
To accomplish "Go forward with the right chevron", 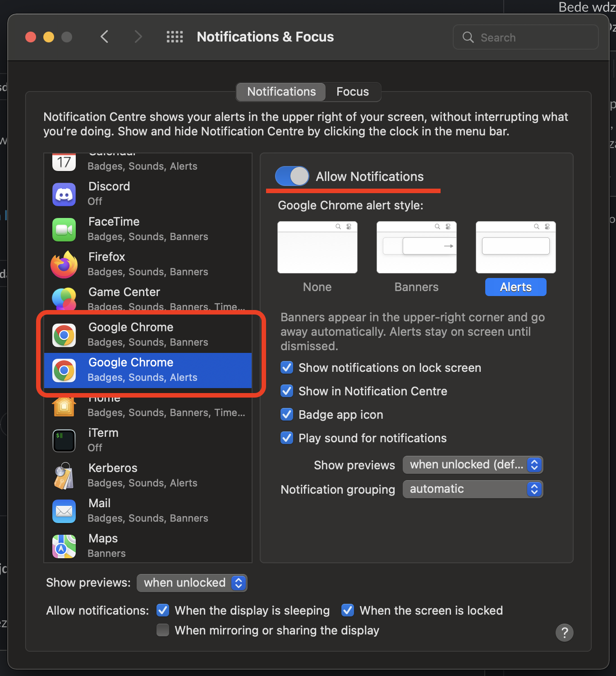I will [x=138, y=37].
